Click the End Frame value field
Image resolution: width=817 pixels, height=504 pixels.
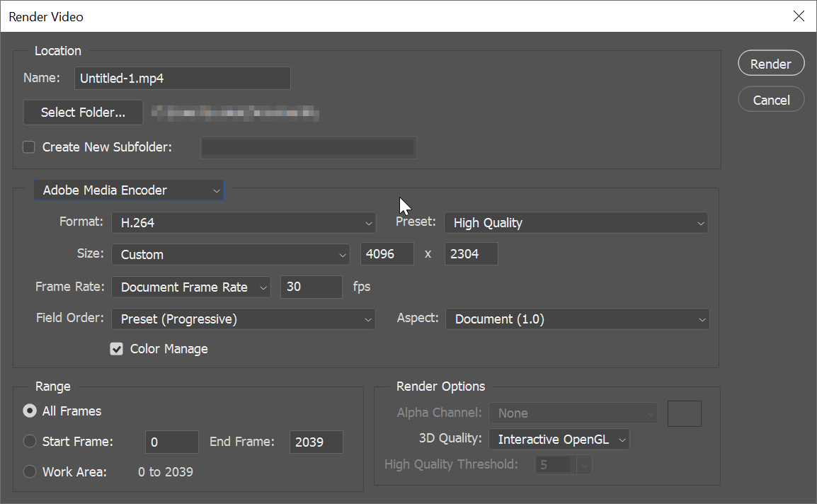click(x=316, y=442)
